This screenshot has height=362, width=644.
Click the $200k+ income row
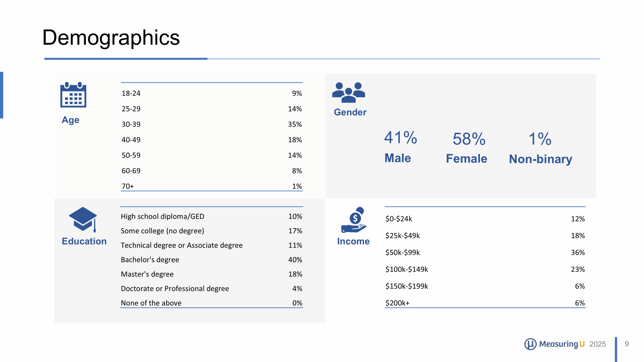coord(485,303)
